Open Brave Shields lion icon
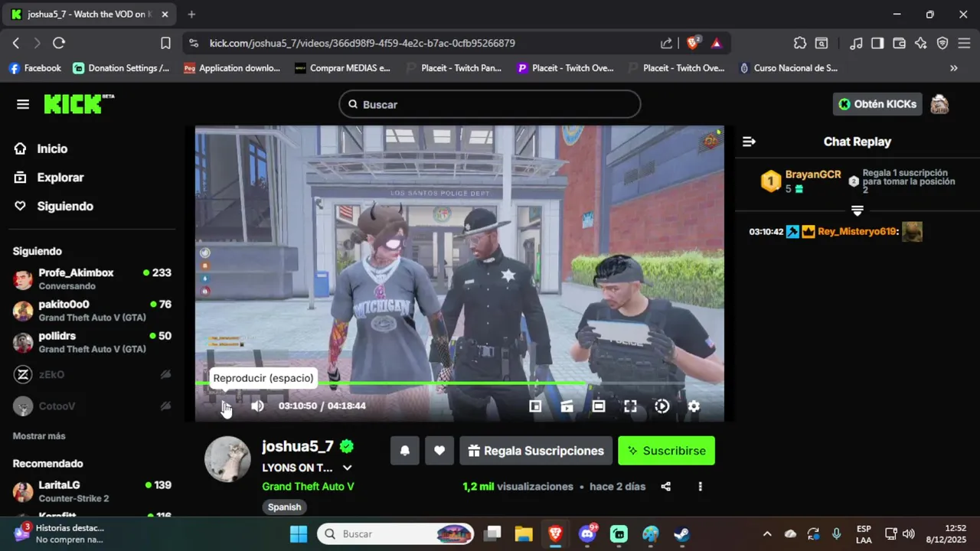Screen dimensions: 980x551 click(x=692, y=44)
